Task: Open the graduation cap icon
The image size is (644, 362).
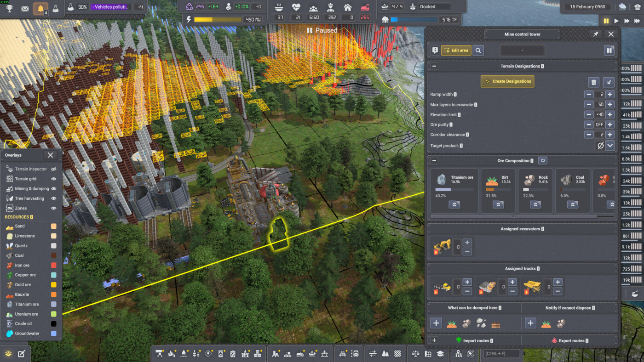Action: 440,354
